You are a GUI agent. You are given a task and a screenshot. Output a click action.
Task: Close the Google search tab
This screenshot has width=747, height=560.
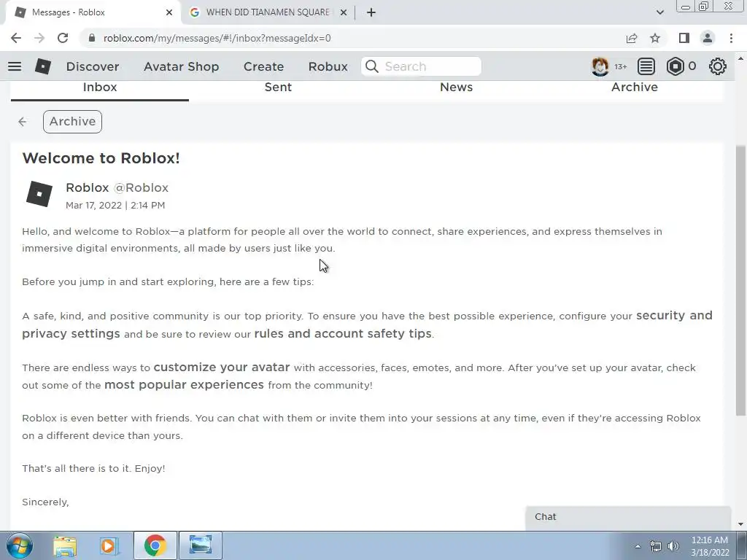tap(343, 12)
